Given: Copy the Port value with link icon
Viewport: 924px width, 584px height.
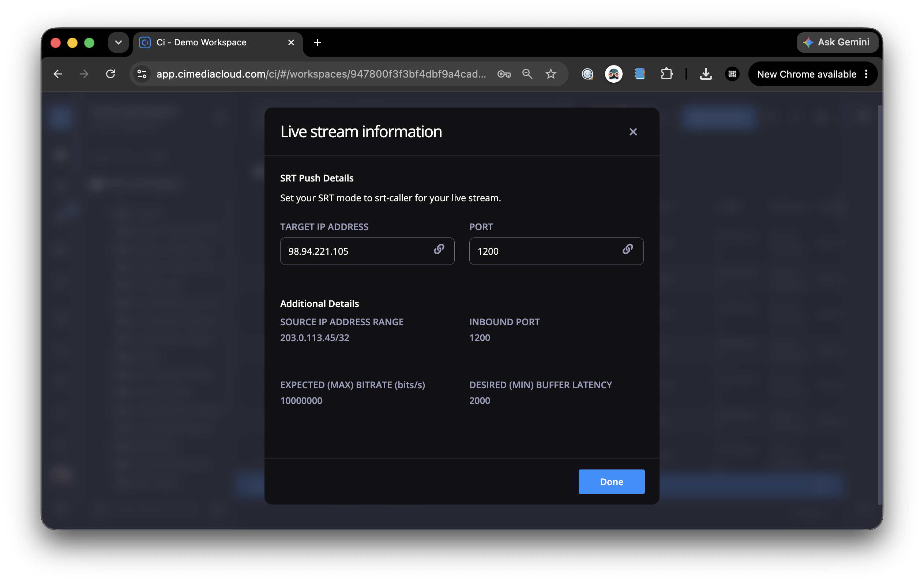Looking at the screenshot, I should (x=628, y=250).
